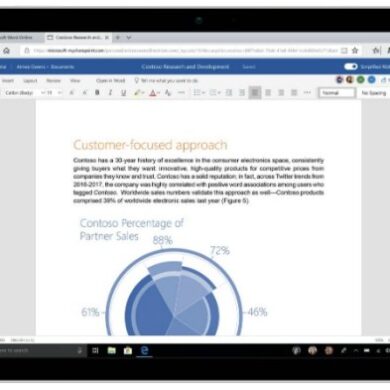Click the browser home icon
The width and height of the screenshot is (390, 390).
coord(6,51)
